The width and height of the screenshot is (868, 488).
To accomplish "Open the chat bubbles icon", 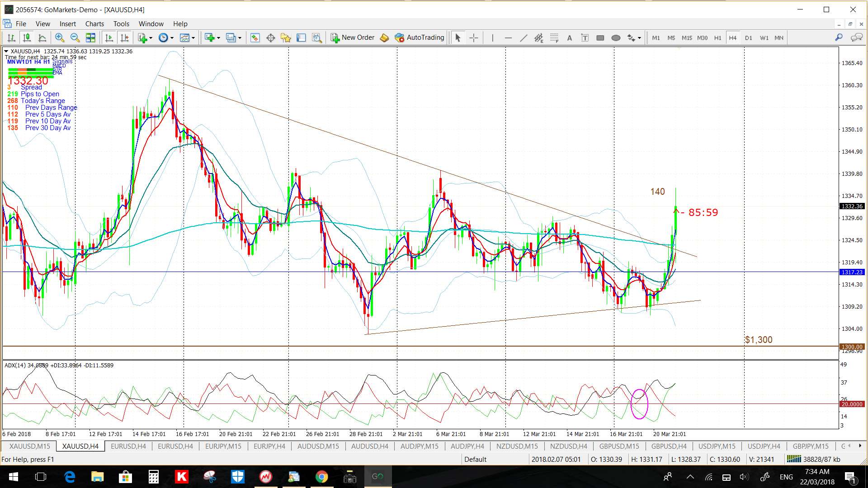I will (856, 38).
